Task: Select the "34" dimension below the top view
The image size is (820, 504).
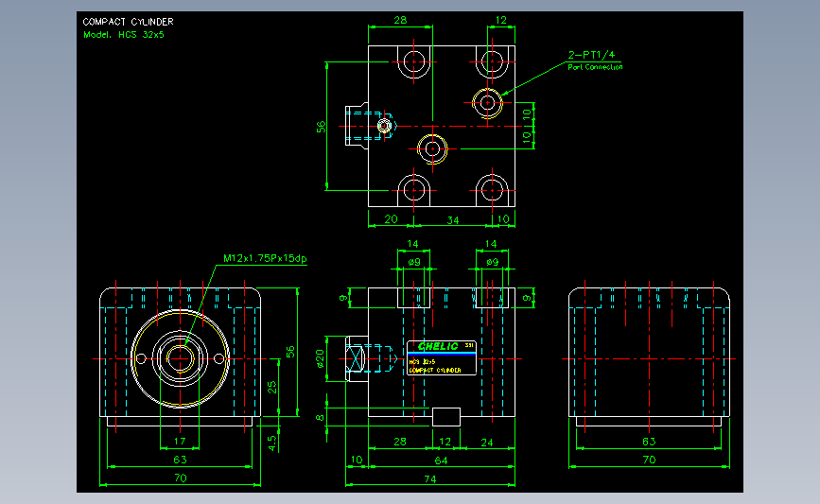Action: coord(453,220)
